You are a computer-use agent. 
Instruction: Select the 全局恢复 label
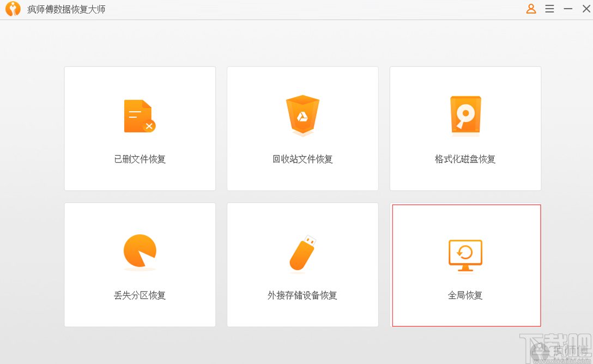point(465,295)
